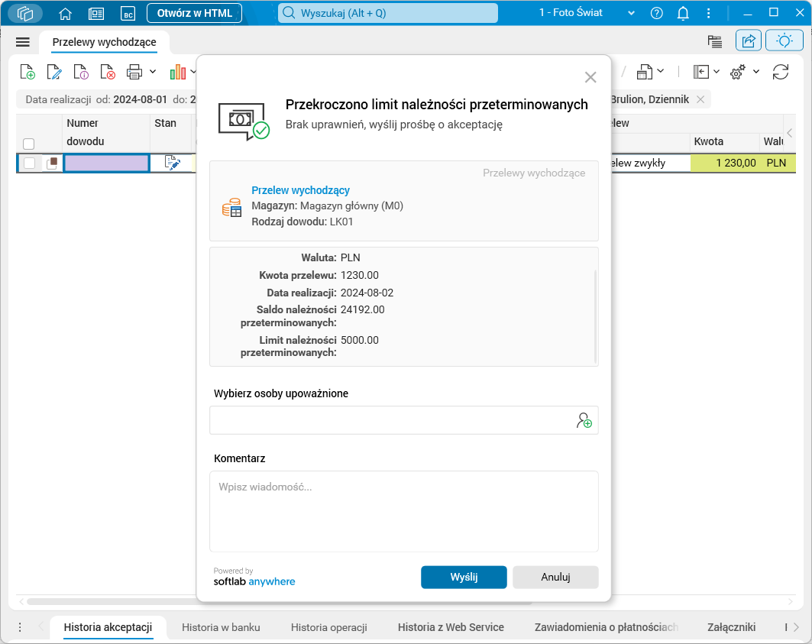Expand the panel layout dropdown arrow
Image resolution: width=812 pixels, height=644 pixels.
(717, 72)
